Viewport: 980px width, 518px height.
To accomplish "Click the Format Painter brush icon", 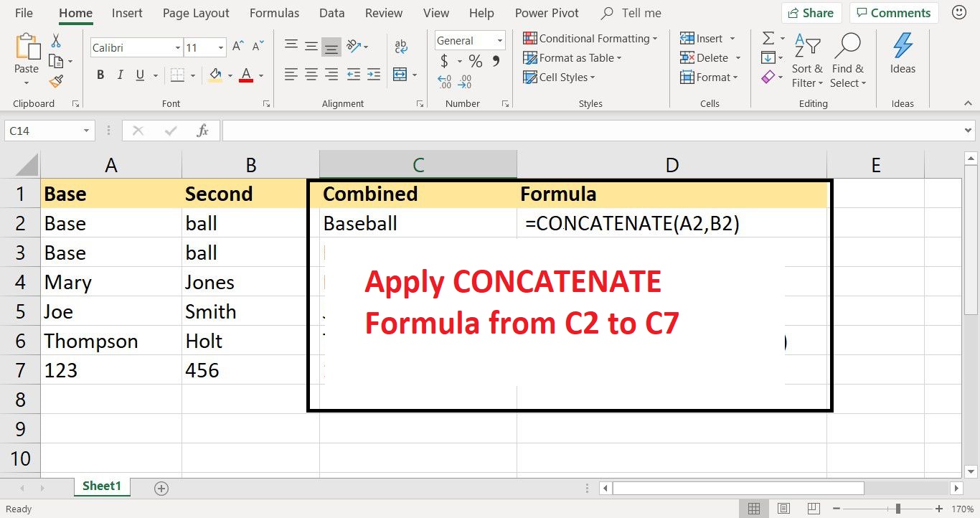I will coord(56,81).
